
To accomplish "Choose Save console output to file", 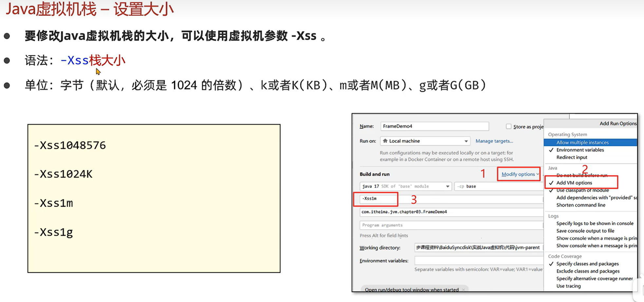I will tap(585, 231).
